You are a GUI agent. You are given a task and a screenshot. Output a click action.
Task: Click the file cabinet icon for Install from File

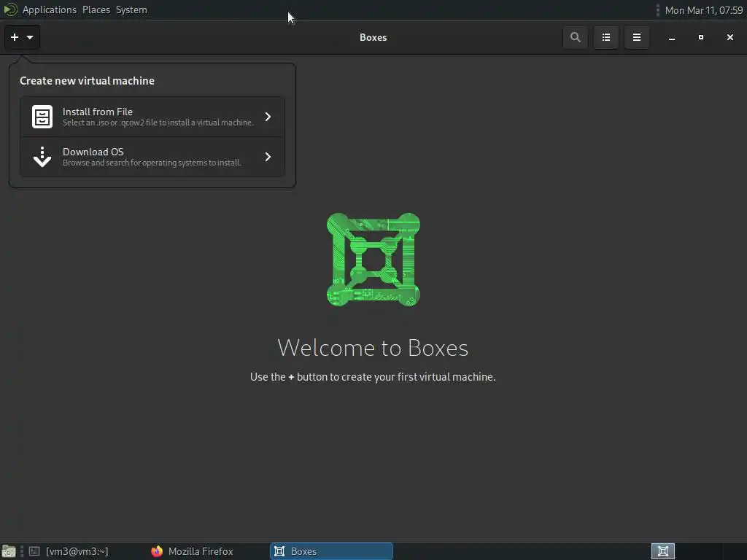pyautogui.click(x=42, y=117)
